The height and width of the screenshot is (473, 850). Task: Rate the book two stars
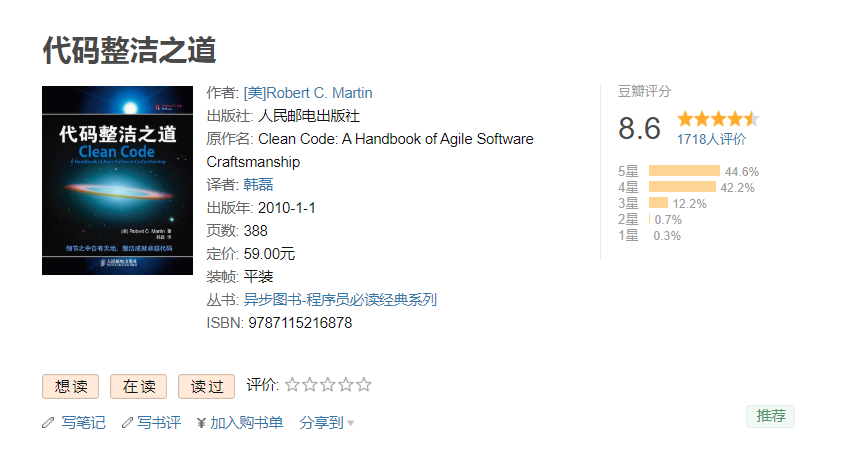pos(310,385)
